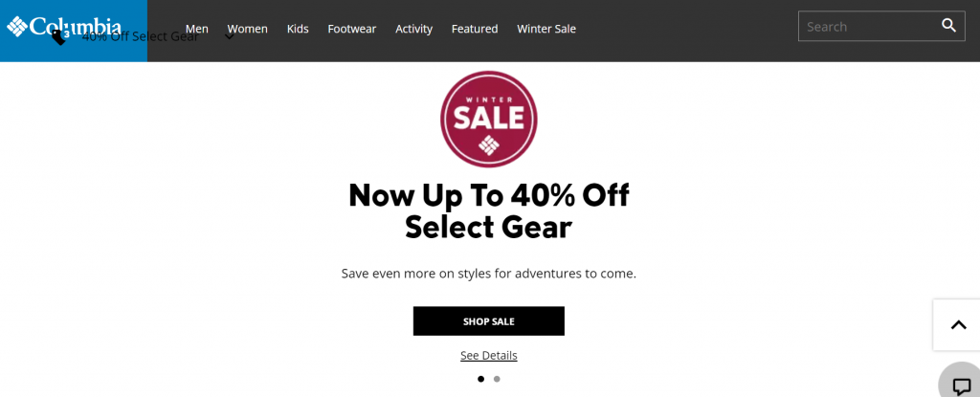Open the Footwear menu
980x397 pixels.
coord(352,29)
